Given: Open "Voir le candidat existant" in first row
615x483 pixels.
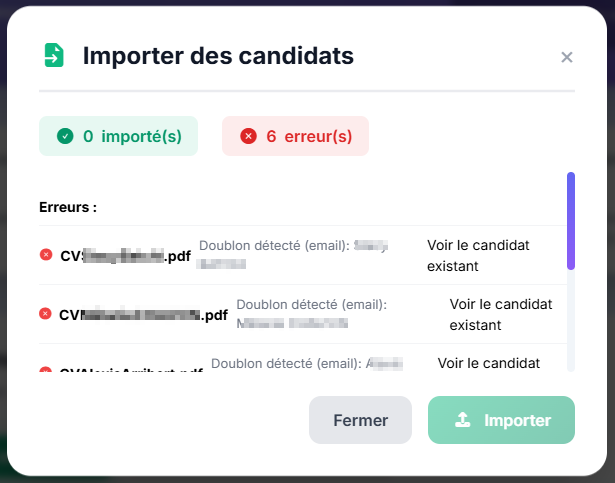Looking at the screenshot, I should coord(478,255).
